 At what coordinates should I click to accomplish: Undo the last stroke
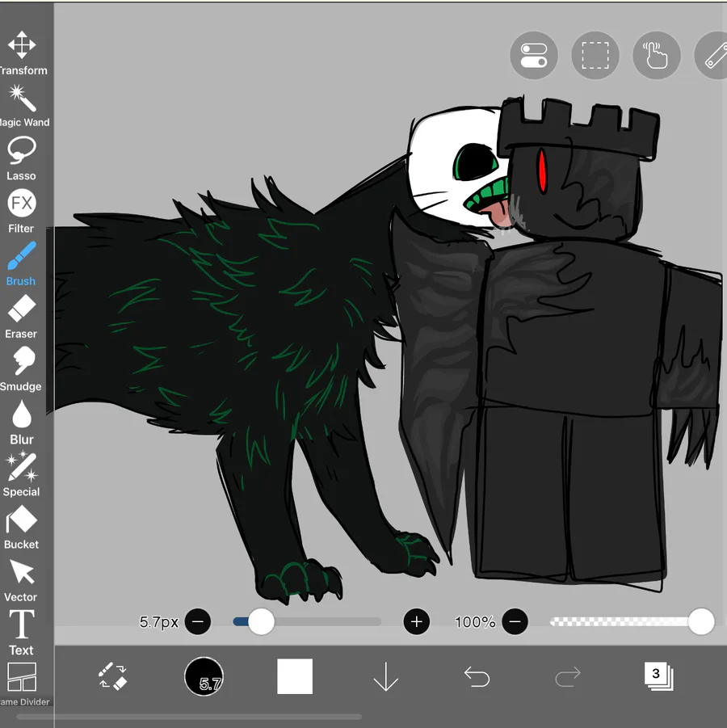[x=477, y=676]
